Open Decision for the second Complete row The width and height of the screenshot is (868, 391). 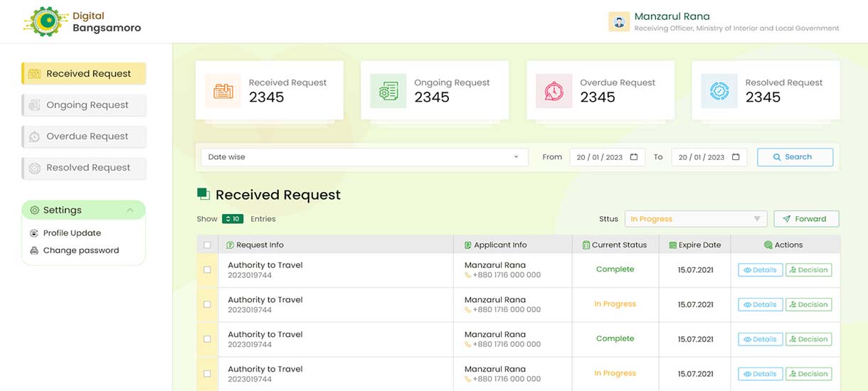point(808,339)
